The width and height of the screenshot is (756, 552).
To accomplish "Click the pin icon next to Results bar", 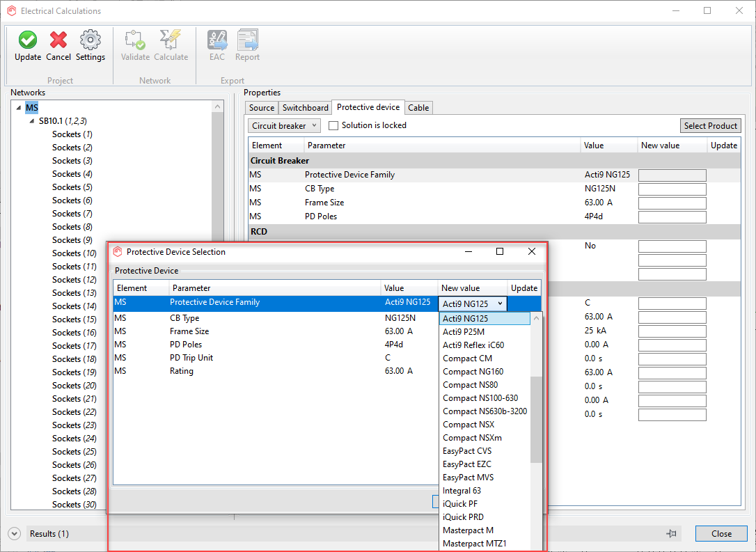I will (x=671, y=533).
